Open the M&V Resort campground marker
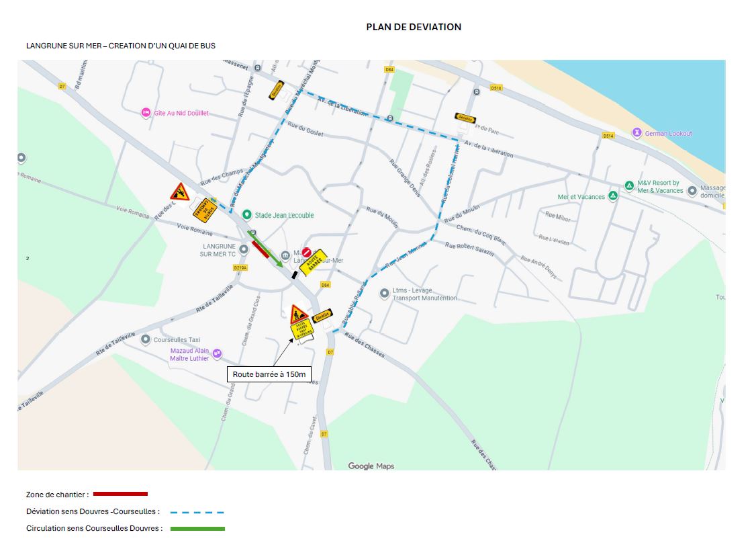Image resolution: width=756 pixels, height=553 pixels. pos(629,185)
